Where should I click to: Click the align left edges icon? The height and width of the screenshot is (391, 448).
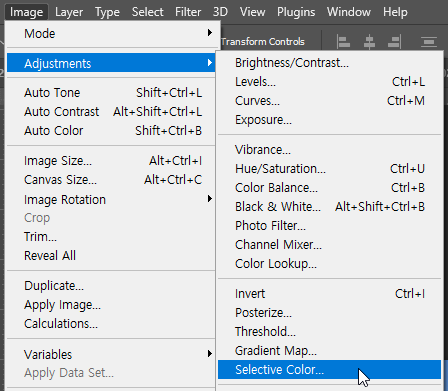click(343, 42)
